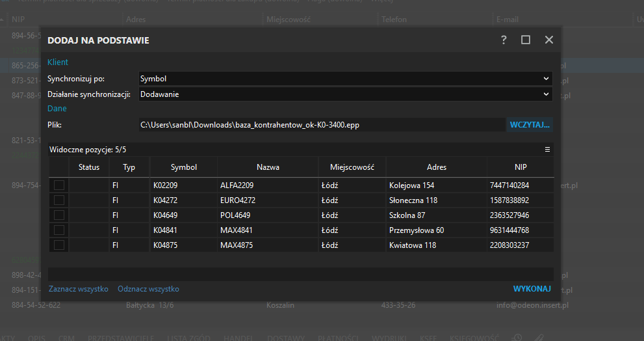
Task: Click background email info@odeon.insert.pl
Action: (x=532, y=305)
